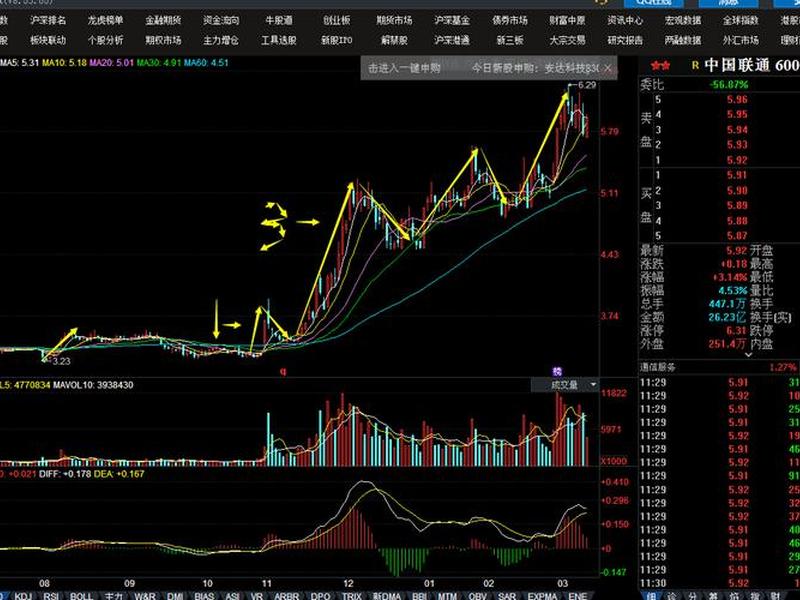The height and width of the screenshot is (600, 800).
Task: Open 全球指数 menu
Action: tap(740, 21)
